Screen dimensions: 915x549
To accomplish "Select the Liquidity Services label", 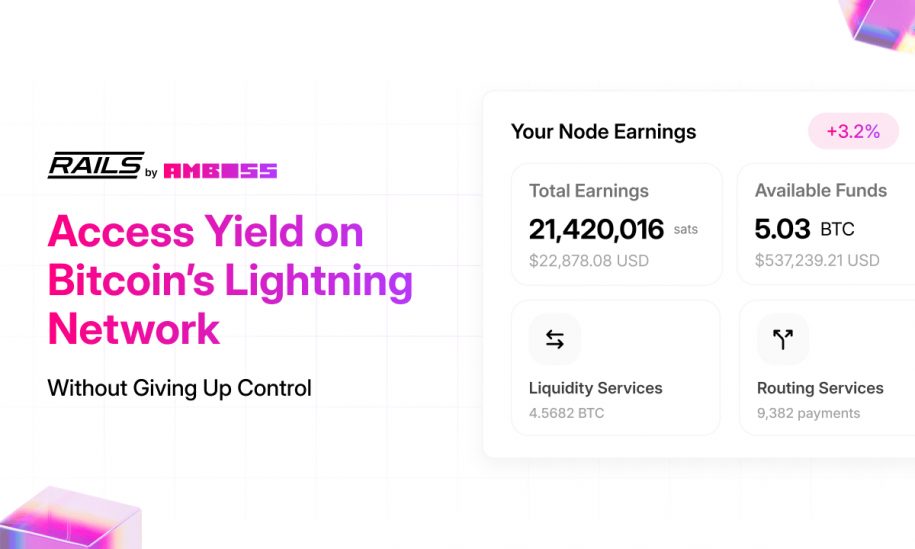I will (x=595, y=388).
